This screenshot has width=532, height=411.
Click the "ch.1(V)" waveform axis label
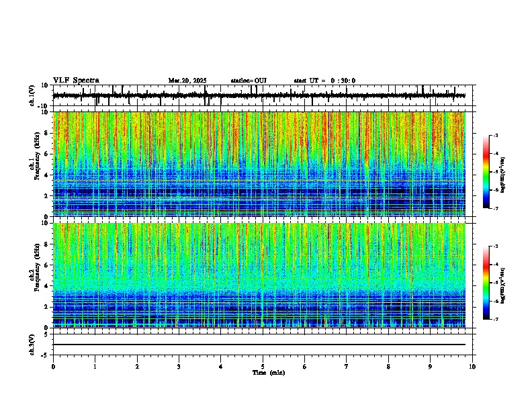coord(32,95)
